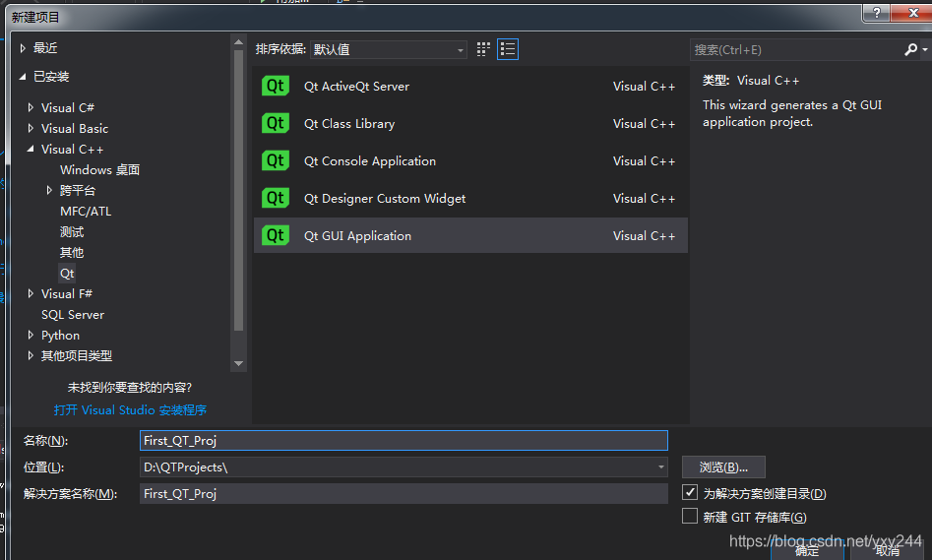
Task: Expand the 跨平台 node
Action: pyautogui.click(x=49, y=190)
